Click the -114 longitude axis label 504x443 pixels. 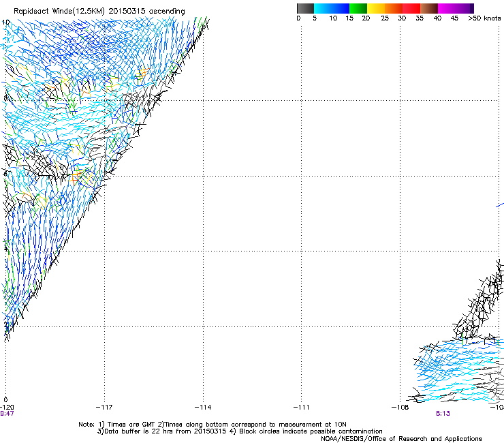[x=203, y=408]
